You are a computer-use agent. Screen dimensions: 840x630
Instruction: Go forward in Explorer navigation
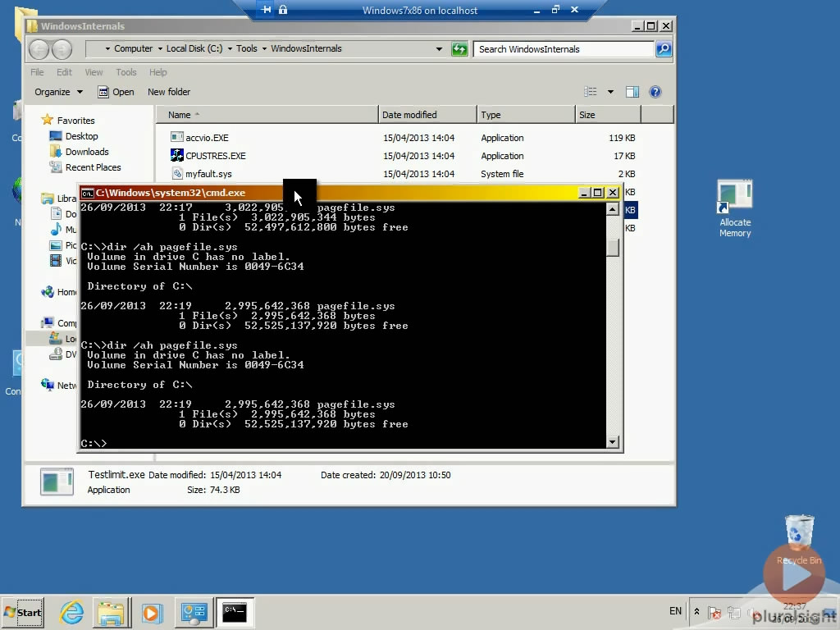[62, 49]
